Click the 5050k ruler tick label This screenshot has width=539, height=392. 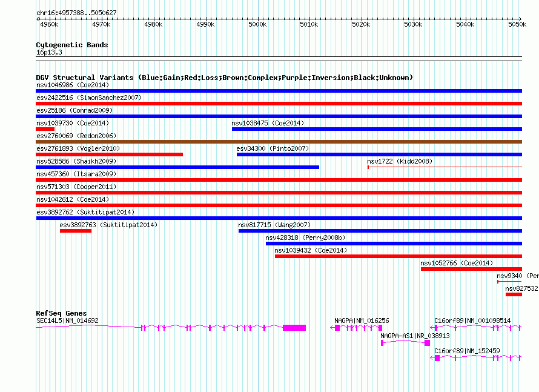517,24
